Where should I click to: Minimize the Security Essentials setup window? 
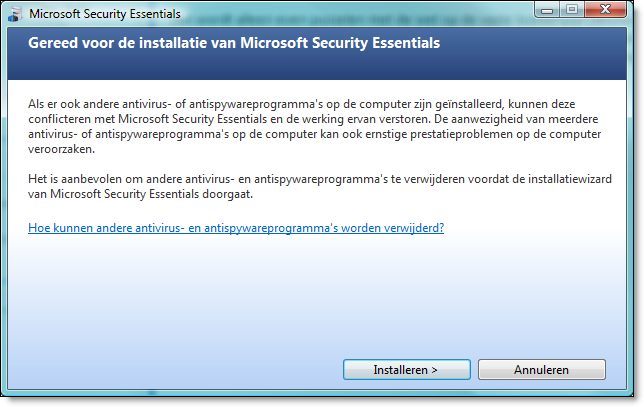pos(547,10)
